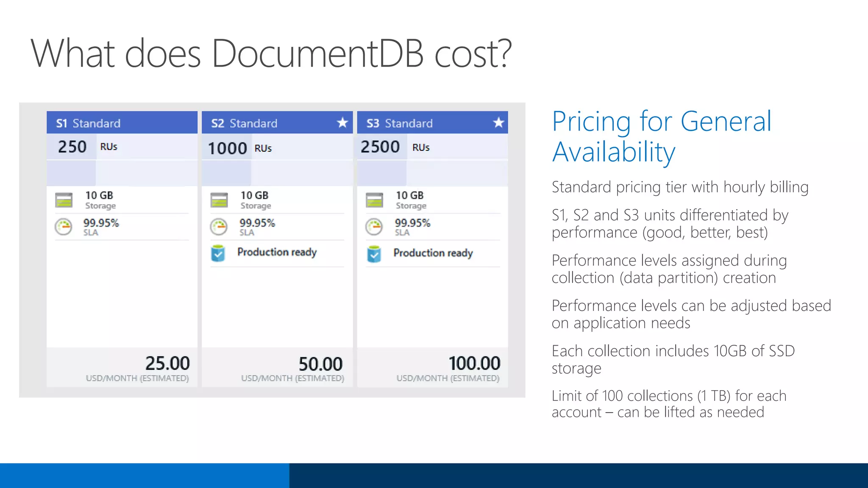The height and width of the screenshot is (488, 868).
Task: Click 'Performance levels can be adjusted' bullet
Action: pyautogui.click(x=691, y=314)
